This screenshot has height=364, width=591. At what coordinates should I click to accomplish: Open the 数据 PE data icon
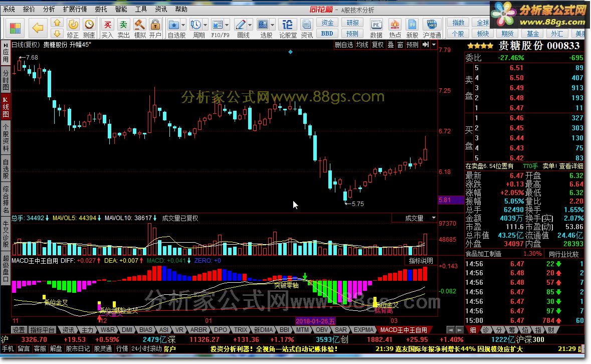pyautogui.click(x=376, y=25)
